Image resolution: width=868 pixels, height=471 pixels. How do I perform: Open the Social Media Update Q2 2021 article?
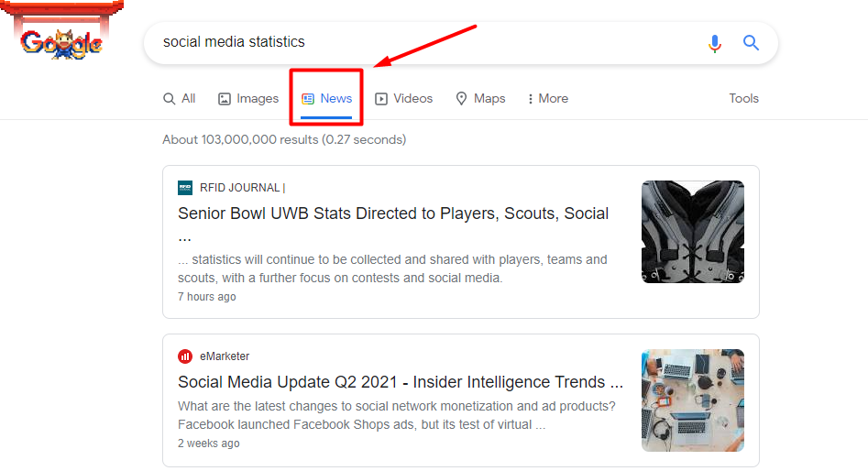click(x=400, y=382)
